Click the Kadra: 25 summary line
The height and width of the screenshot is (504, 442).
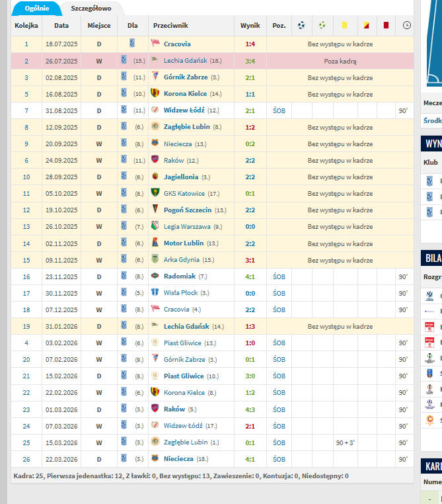pos(181,476)
